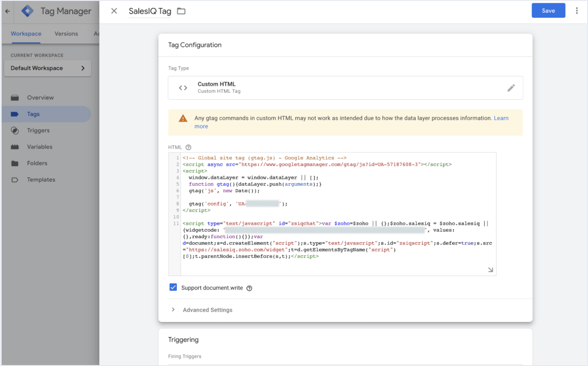The width and height of the screenshot is (588, 366).
Task: Click the Tag Type label
Action: (x=179, y=68)
